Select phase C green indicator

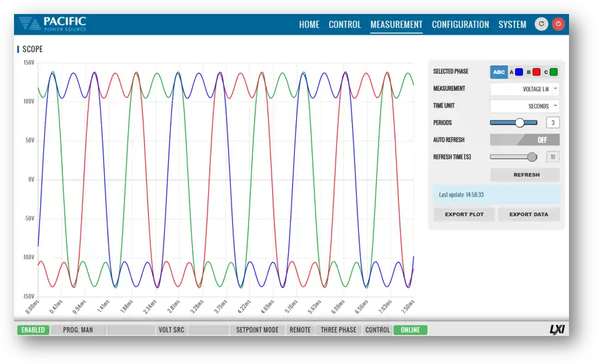coord(554,72)
